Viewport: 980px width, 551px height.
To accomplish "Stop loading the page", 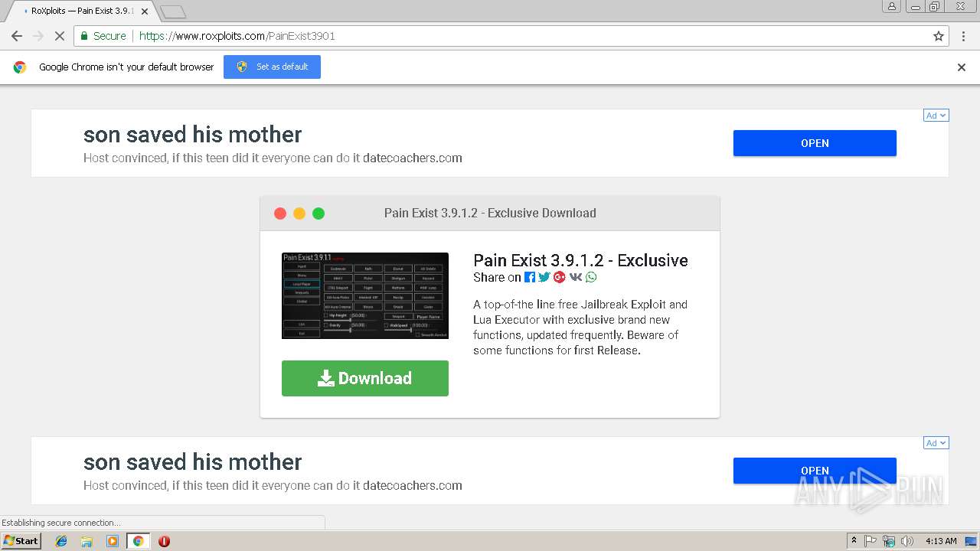I will (60, 36).
